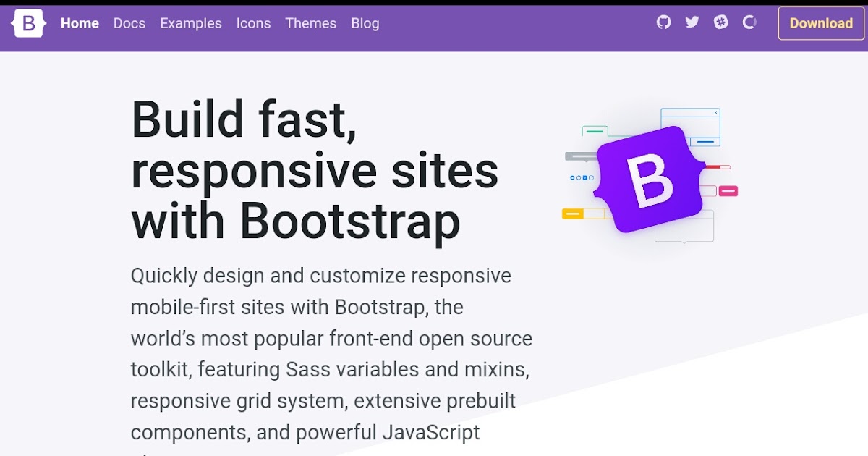Click the green toast card in the illustration
The width and height of the screenshot is (868, 456).
595,130
